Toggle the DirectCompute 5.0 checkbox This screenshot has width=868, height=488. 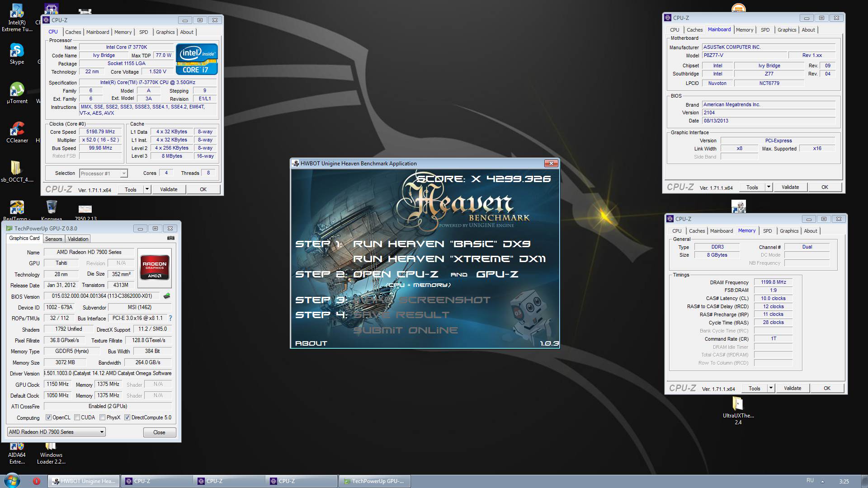pos(127,418)
